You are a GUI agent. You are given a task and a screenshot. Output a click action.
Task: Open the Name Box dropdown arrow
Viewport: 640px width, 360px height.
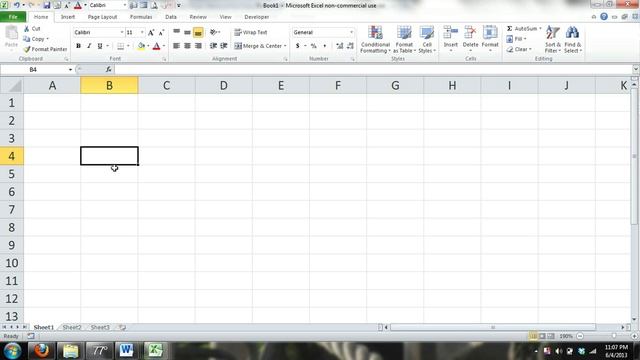(70, 70)
